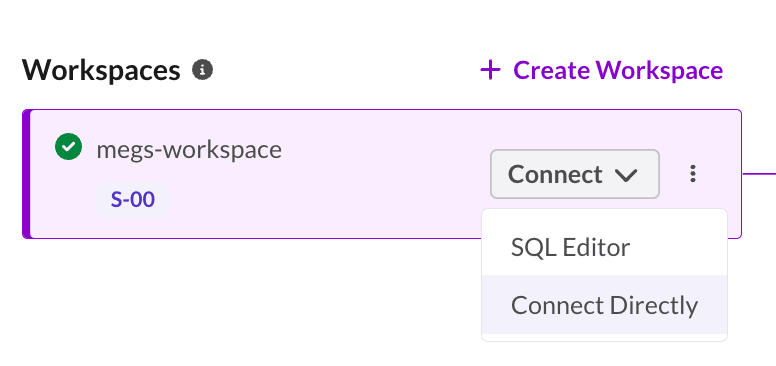Click the Connect label text on button
This screenshot has width=776, height=366.
[555, 174]
